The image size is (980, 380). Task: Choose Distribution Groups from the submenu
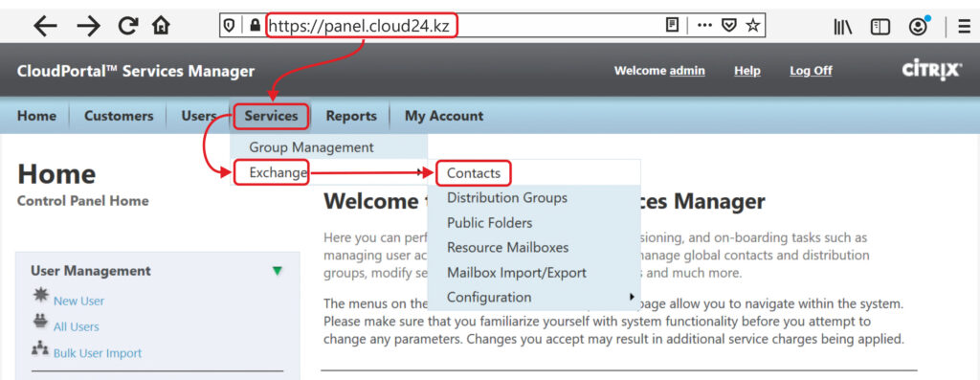(x=534, y=197)
